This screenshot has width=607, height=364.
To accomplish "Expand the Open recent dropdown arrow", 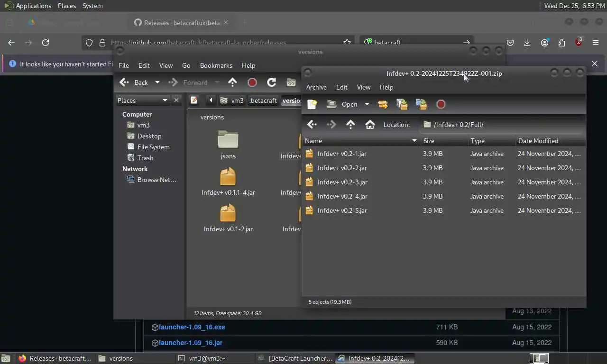I will coord(367,104).
